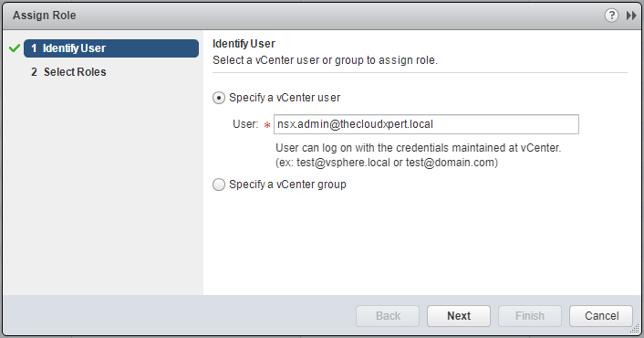Screen dimensions: 644x338
Task: Open help via the question mark icon
Action: pos(611,16)
